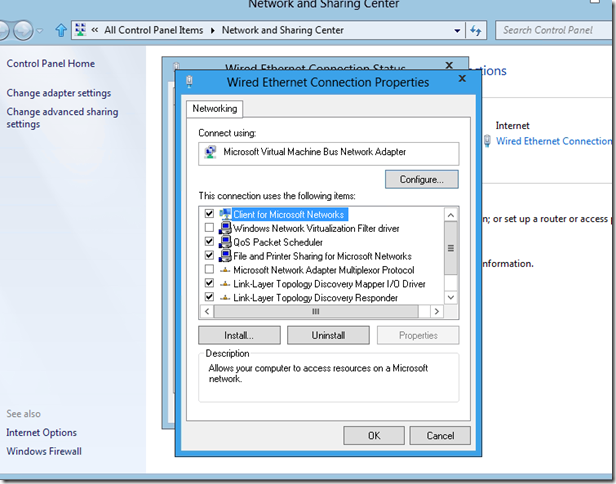The width and height of the screenshot is (616, 484).
Task: Click the Microsoft Virtual Machine Bus adapter icon
Action: tap(211, 152)
